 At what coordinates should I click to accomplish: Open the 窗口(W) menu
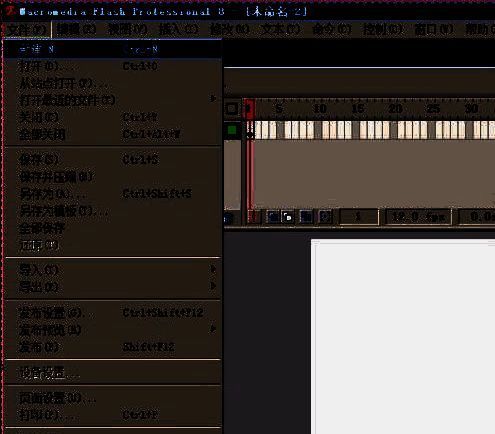point(434,30)
